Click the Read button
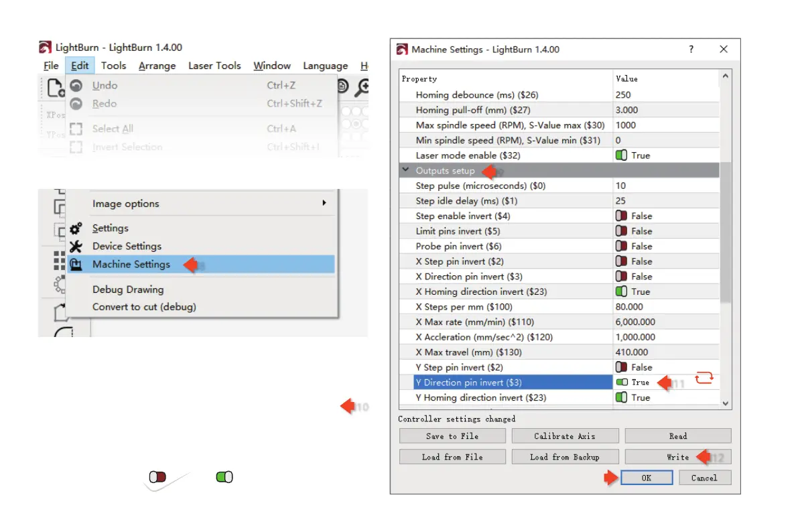 click(678, 436)
